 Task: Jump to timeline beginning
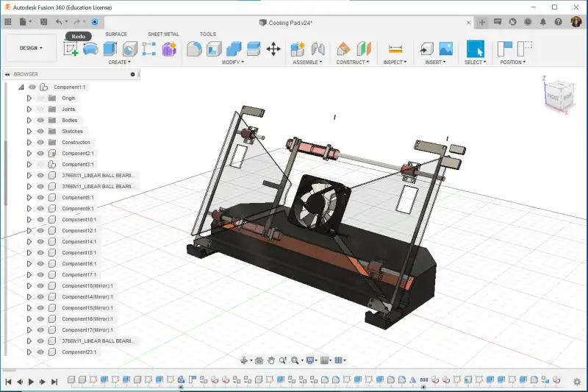click(8, 382)
